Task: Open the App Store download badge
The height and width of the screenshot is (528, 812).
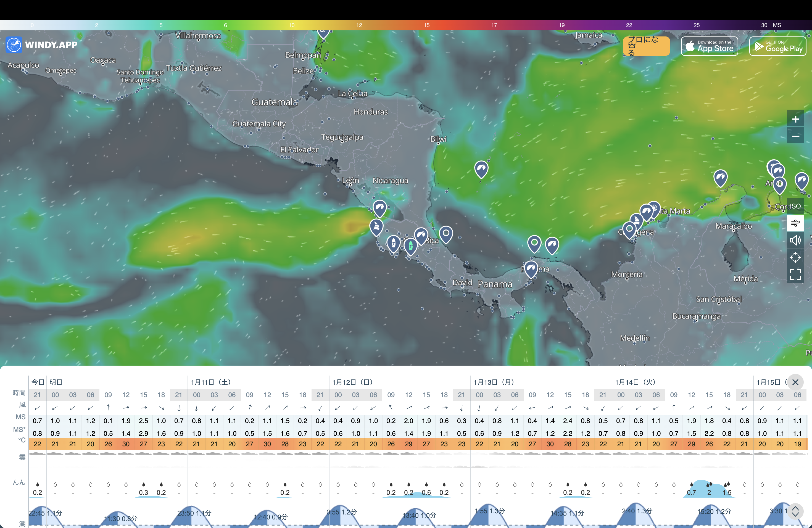Action: pos(709,46)
